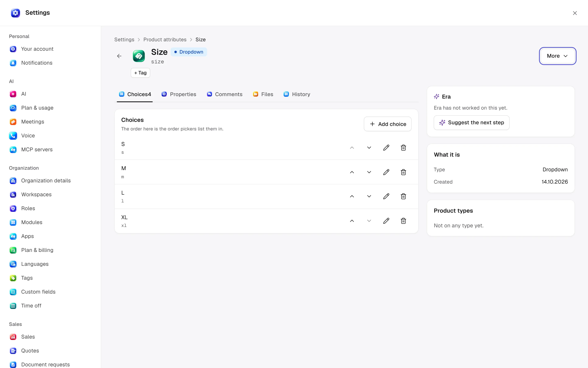This screenshot has width=588, height=368.
Task: Delete the S choice with trash icon
Action: click(403, 148)
